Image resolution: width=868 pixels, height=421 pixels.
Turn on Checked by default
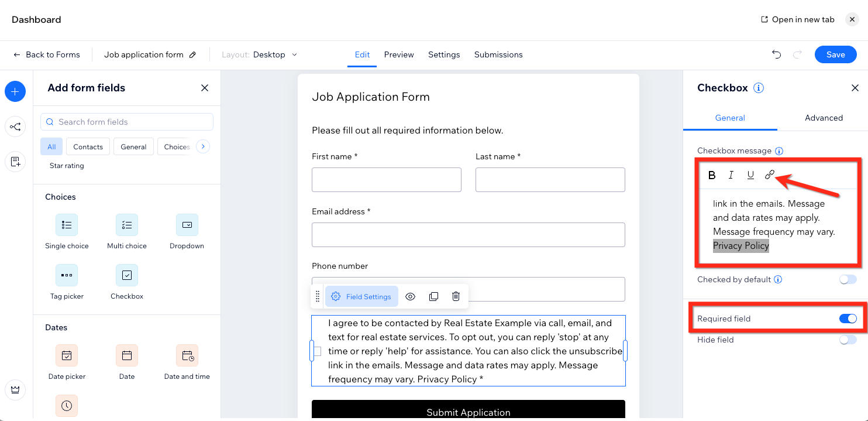[848, 279]
